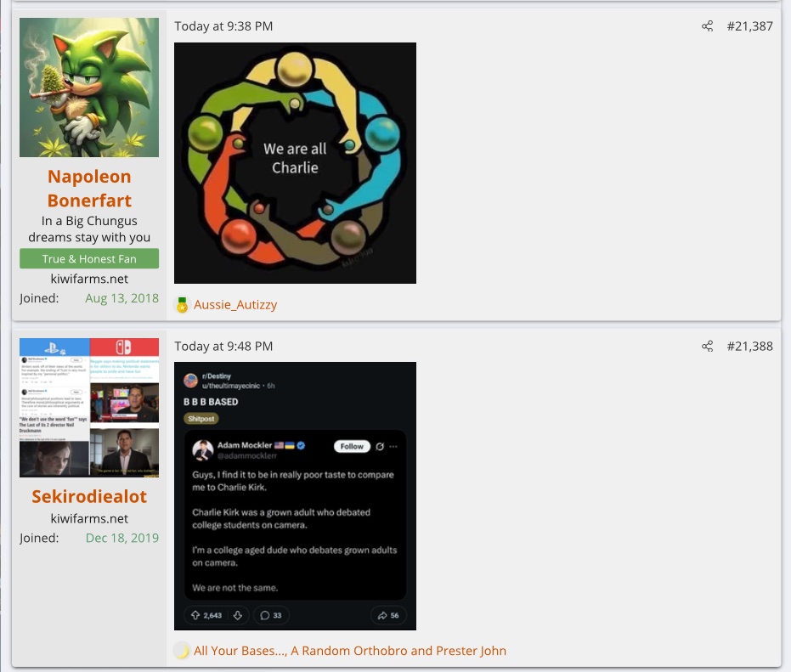Open Sekirodiealot's avatar image
Screen dimensions: 791x672
coord(89,408)
